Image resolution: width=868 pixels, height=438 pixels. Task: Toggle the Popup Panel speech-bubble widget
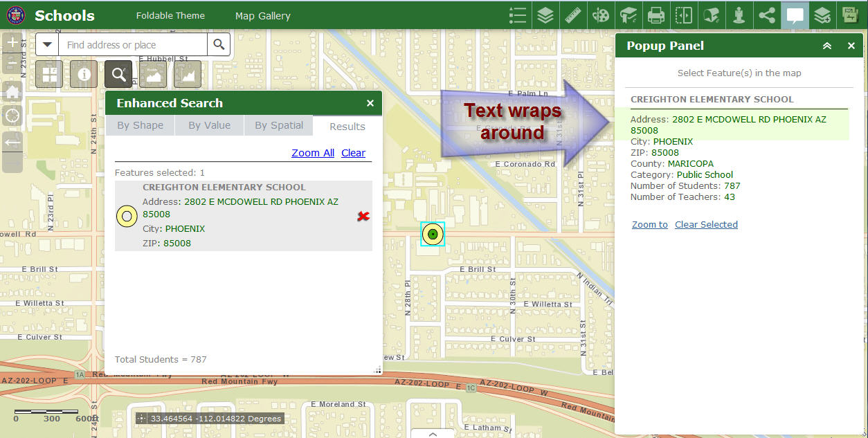click(795, 15)
